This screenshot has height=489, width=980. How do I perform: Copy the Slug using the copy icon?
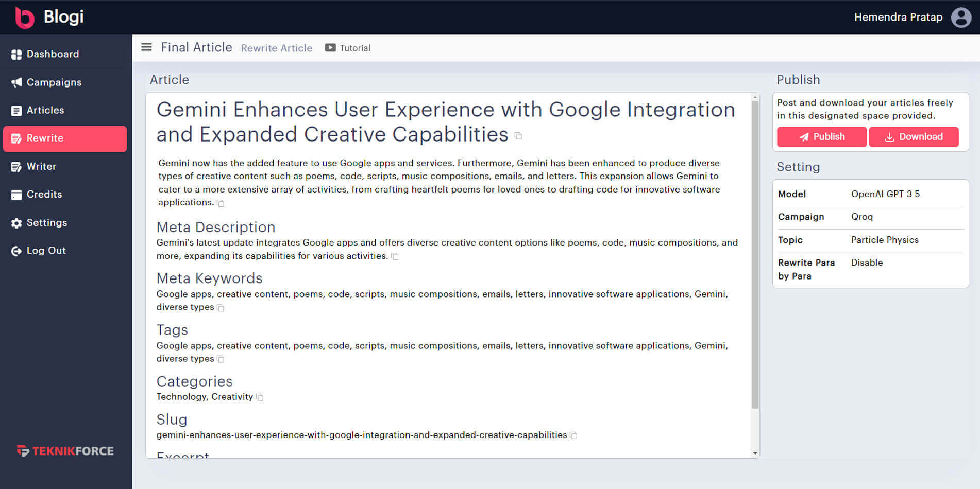pos(573,435)
